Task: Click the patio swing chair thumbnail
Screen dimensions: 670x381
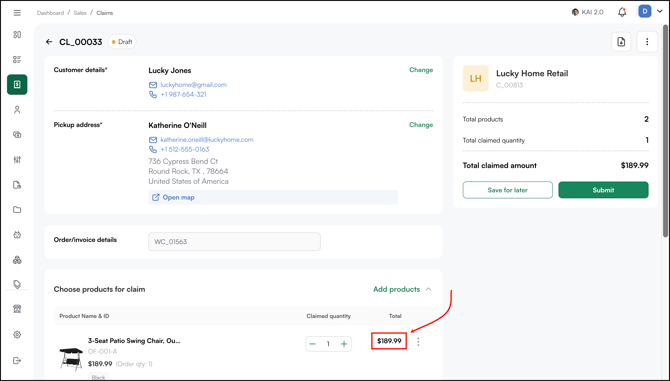Action: click(71, 359)
